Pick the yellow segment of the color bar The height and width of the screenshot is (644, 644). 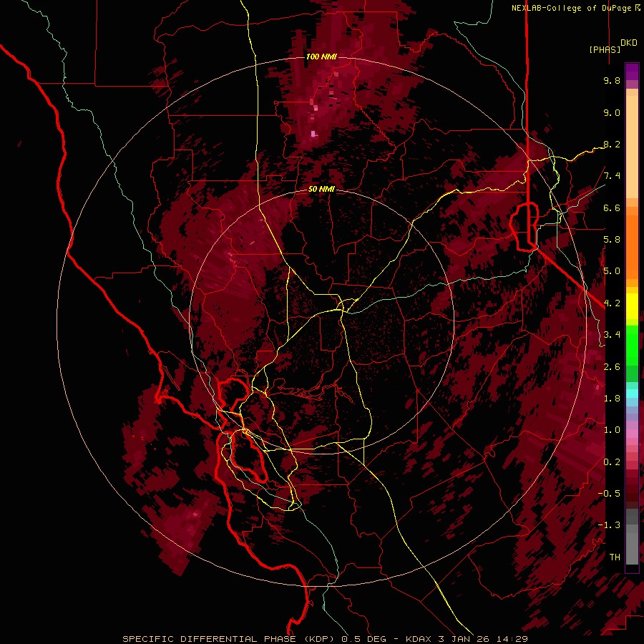pos(632,306)
